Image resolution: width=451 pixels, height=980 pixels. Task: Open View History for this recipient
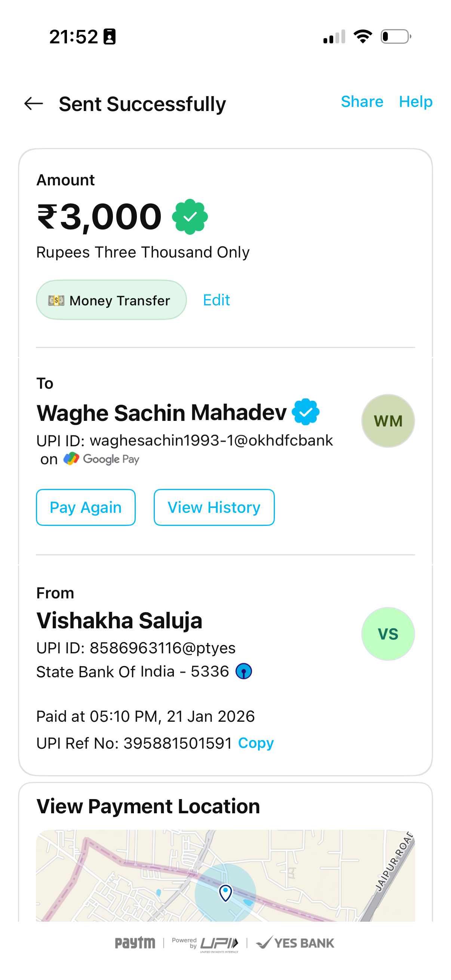[214, 507]
